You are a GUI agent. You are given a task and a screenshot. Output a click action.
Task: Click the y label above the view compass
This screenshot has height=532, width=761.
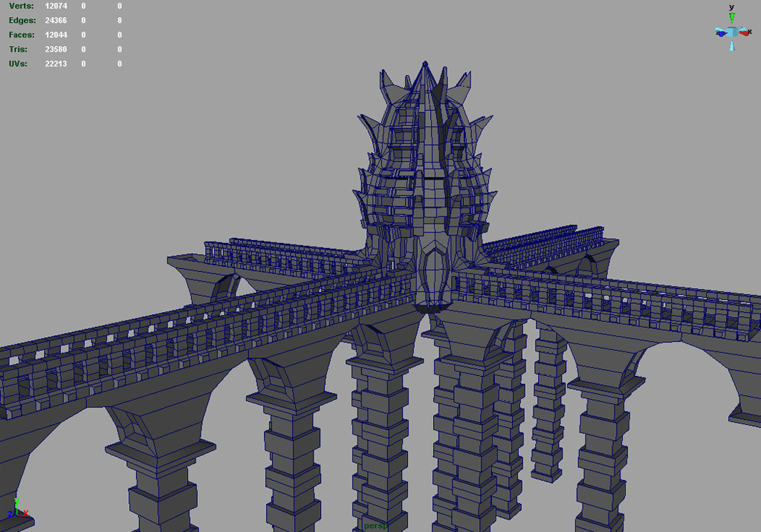[x=732, y=7]
